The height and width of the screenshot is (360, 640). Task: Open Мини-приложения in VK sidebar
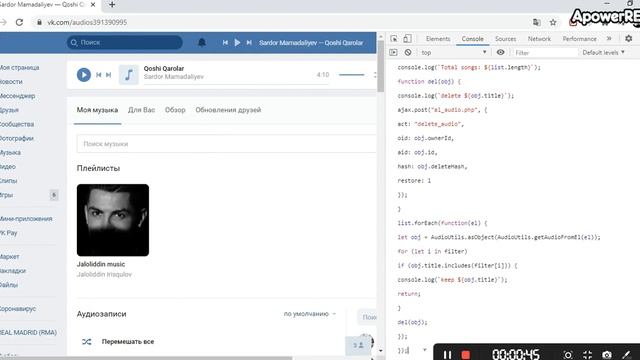[x=26, y=219]
